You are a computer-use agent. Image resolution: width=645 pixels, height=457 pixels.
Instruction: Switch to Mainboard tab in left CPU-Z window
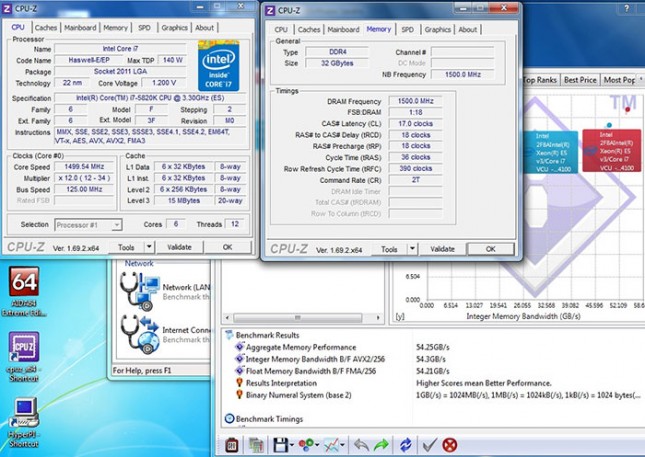pos(80,28)
